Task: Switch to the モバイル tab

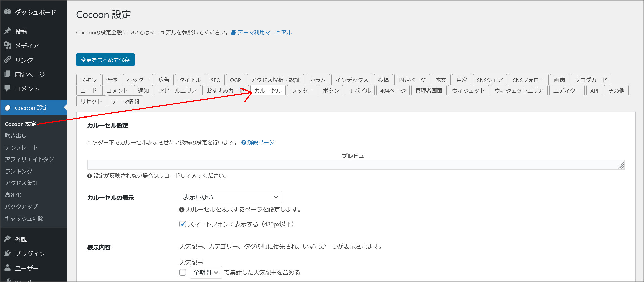Action: tap(360, 90)
